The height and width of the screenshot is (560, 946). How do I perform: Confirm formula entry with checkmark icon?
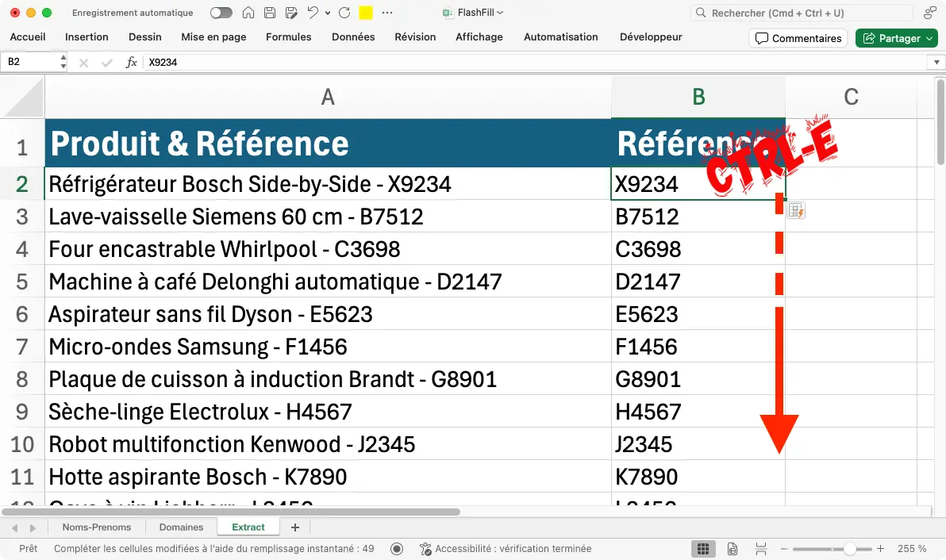(107, 62)
